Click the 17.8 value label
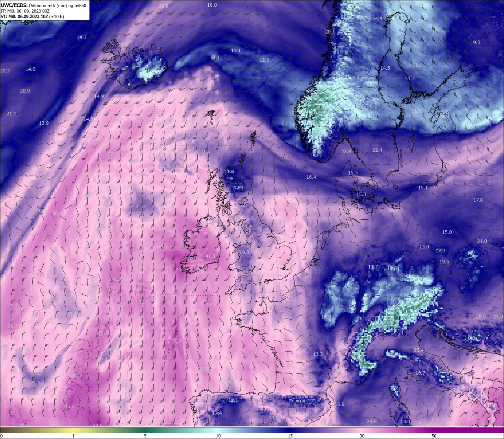 point(478,200)
